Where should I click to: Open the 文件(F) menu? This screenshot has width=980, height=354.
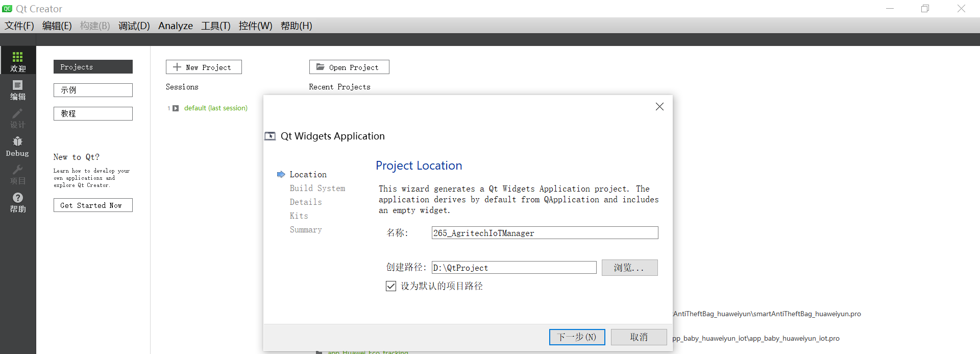(19, 26)
